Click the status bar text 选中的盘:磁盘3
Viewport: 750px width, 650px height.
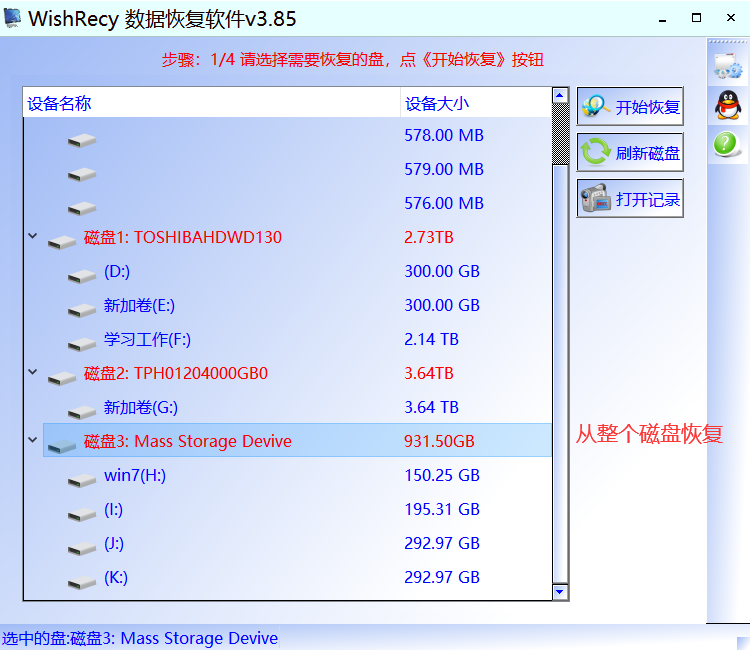(x=140, y=638)
